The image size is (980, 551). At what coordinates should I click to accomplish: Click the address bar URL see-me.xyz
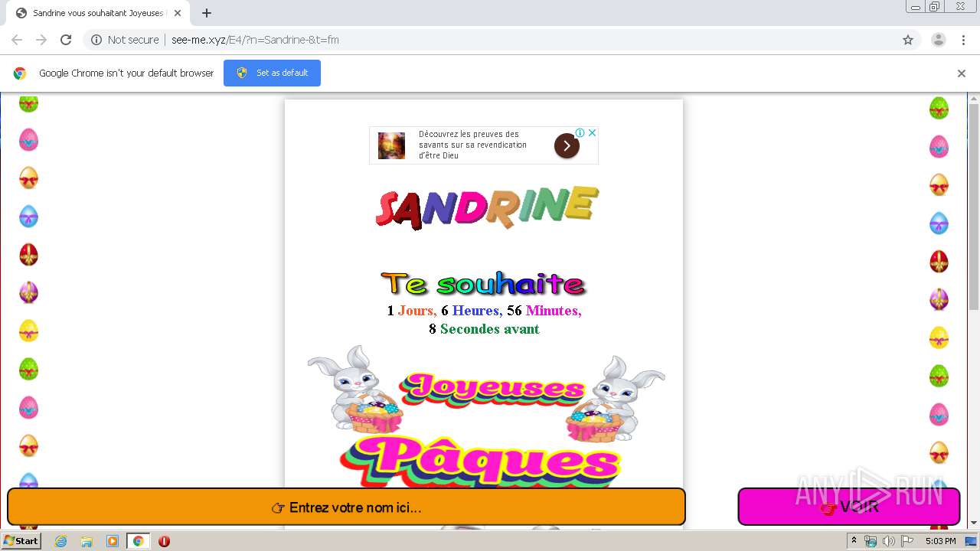point(255,40)
